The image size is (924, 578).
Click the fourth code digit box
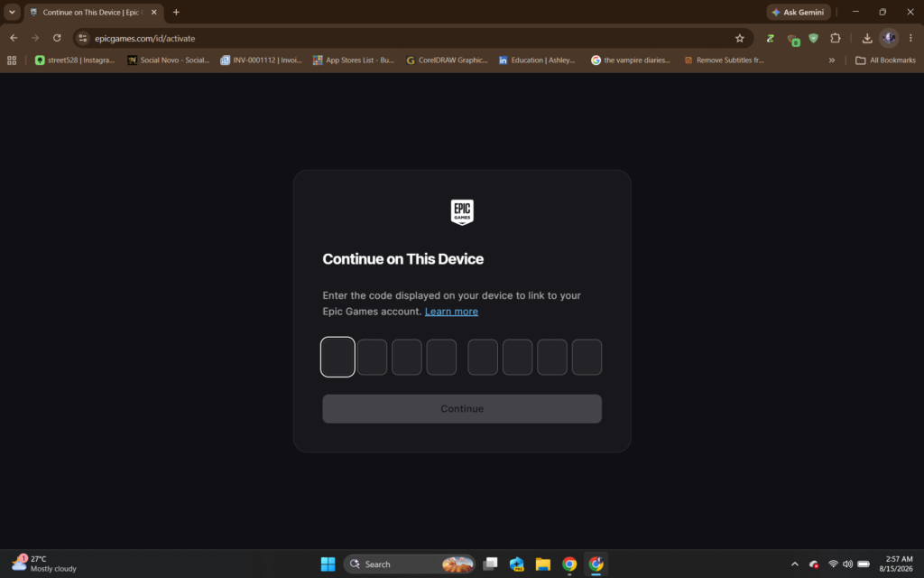pyautogui.click(x=441, y=357)
